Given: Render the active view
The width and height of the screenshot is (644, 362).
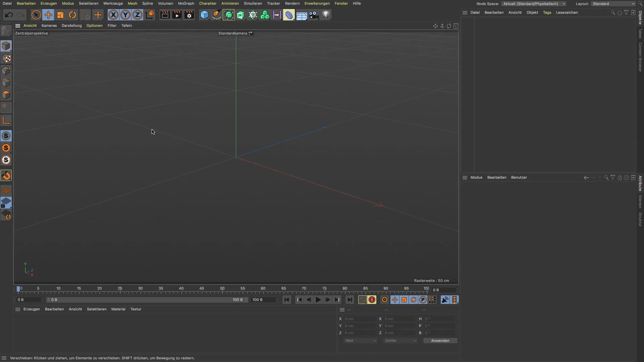Looking at the screenshot, I should coord(165,15).
